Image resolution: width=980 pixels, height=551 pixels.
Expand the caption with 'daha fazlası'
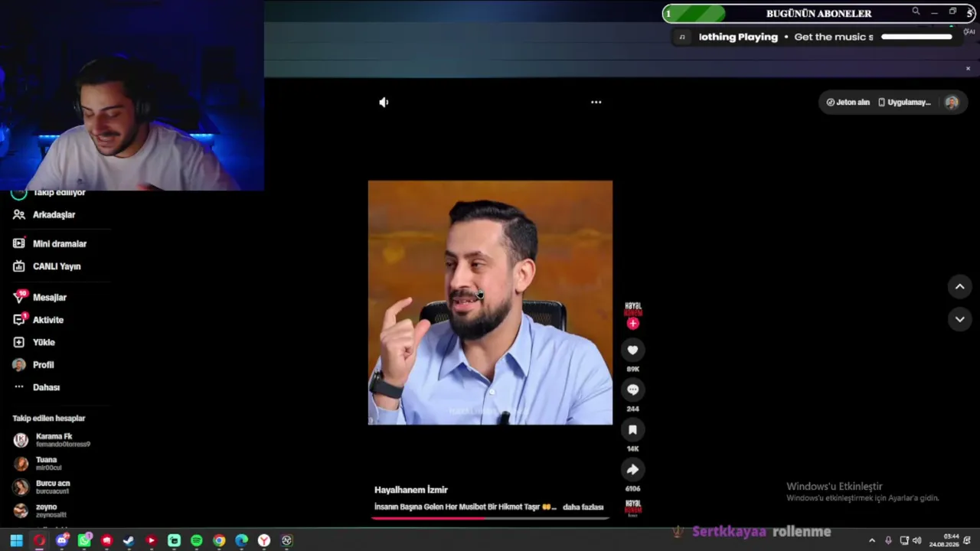(x=583, y=507)
